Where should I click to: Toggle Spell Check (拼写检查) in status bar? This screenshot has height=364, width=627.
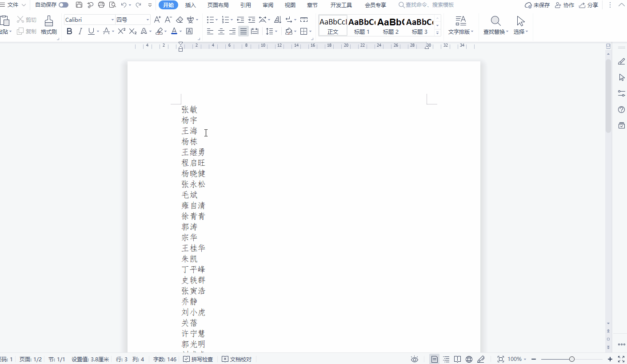point(198,359)
